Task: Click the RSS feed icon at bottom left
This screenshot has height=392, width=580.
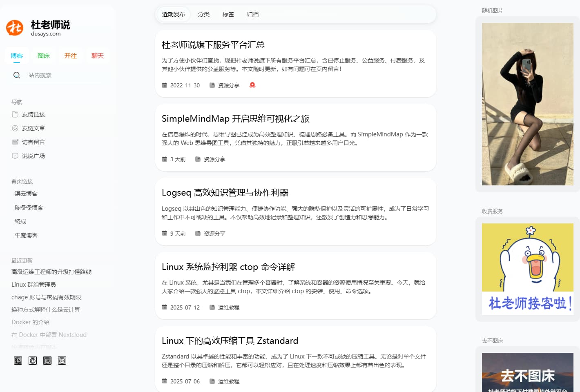Action: pyautogui.click(x=18, y=361)
